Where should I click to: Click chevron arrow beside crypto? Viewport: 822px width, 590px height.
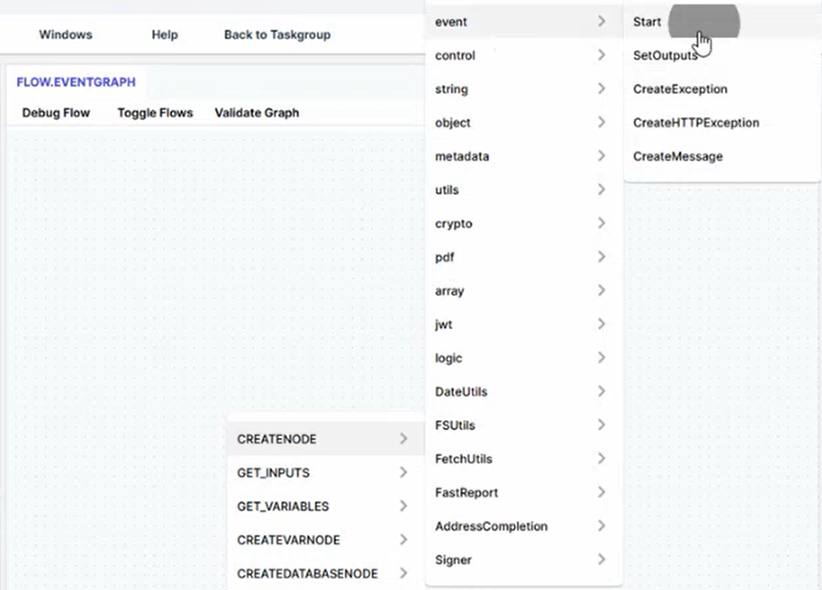click(601, 223)
